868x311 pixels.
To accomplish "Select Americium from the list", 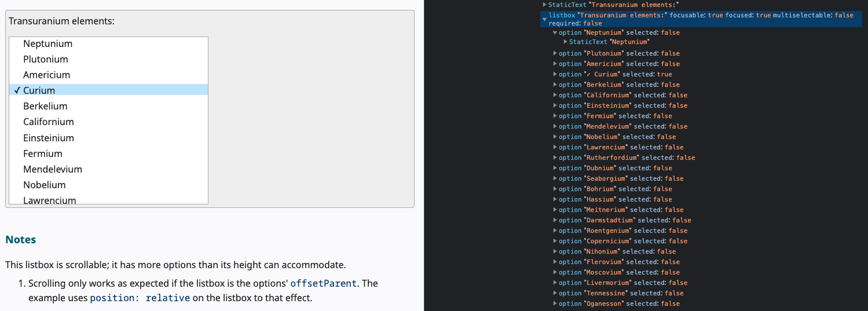I will click(108, 75).
